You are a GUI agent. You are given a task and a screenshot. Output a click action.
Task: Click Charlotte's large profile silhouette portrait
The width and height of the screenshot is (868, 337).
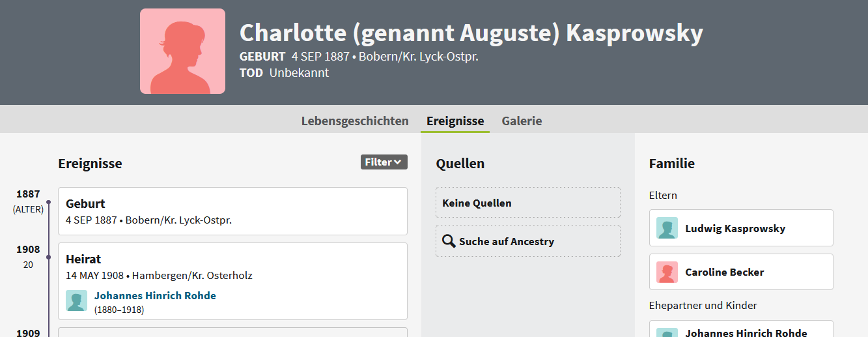tap(182, 51)
